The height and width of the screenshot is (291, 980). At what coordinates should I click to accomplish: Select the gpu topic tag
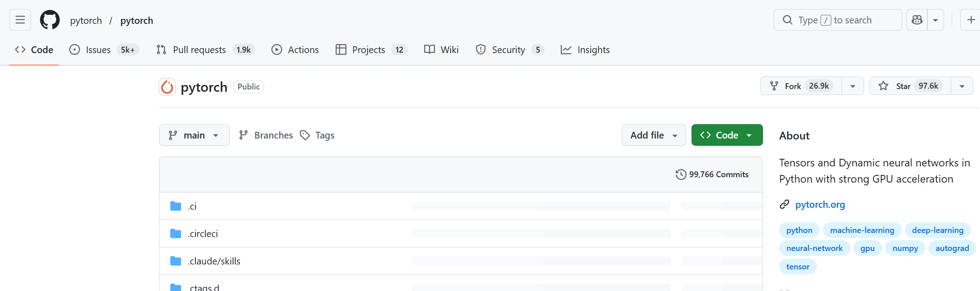pyautogui.click(x=868, y=248)
